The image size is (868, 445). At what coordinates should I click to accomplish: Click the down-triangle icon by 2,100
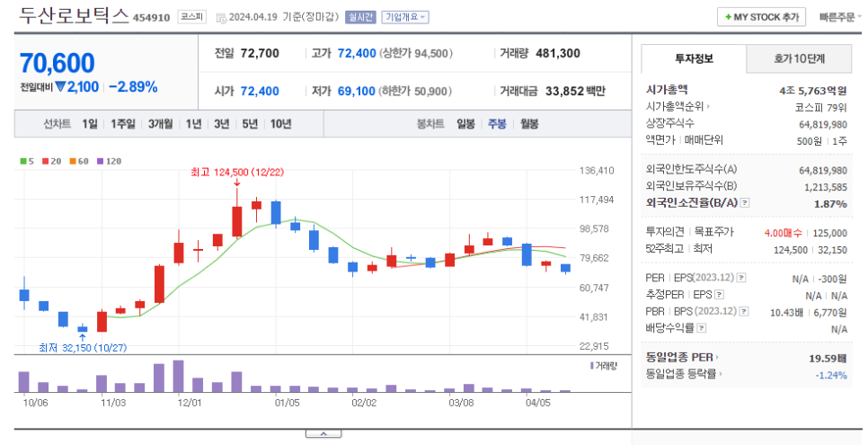(60, 87)
